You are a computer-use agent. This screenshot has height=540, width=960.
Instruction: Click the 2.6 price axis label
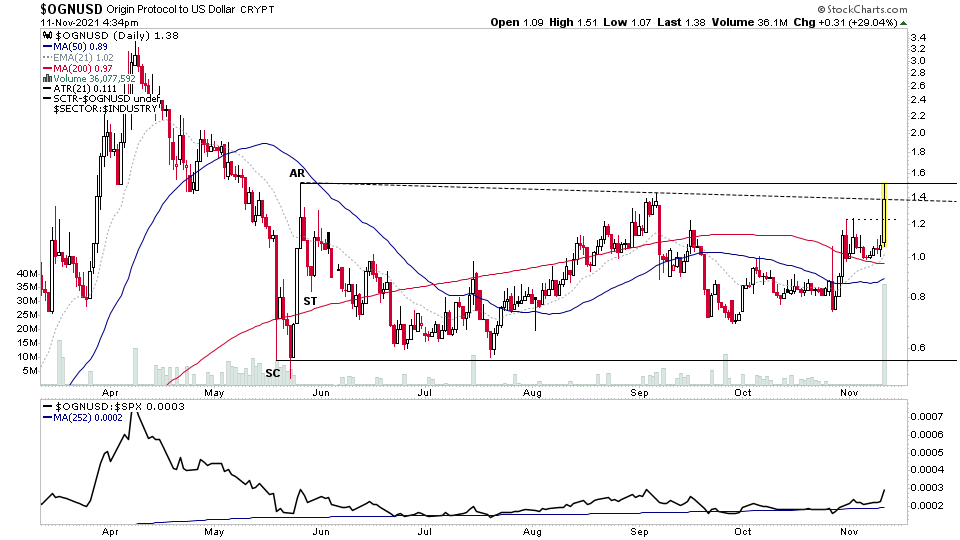click(918, 86)
